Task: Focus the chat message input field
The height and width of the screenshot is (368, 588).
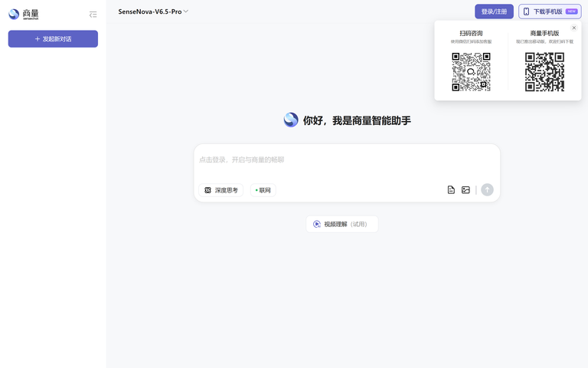Action: [x=347, y=160]
